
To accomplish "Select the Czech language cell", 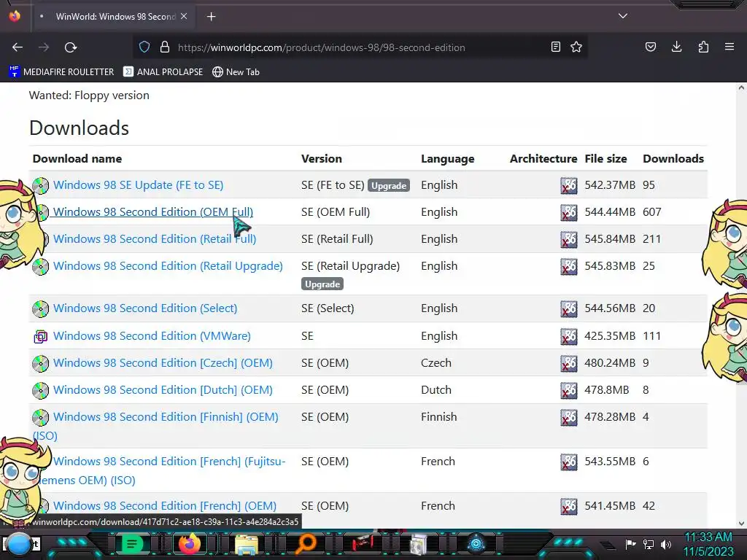I will 436,363.
